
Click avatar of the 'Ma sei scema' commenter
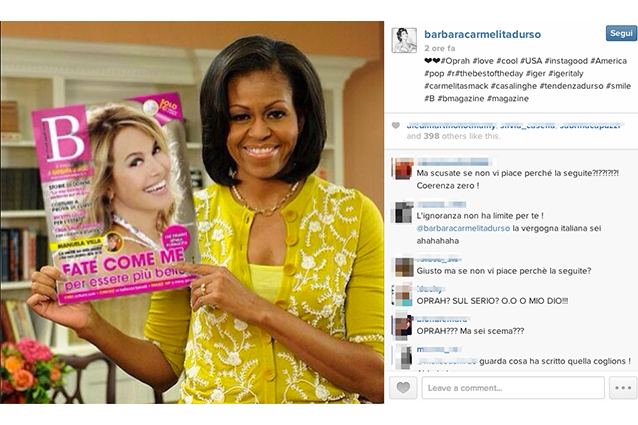[403, 326]
